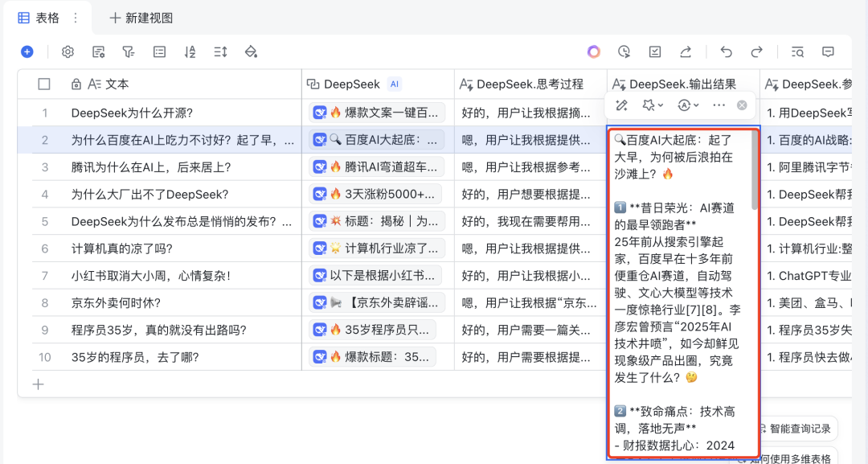Click the blue add record plus button
This screenshot has height=464, width=868.
pos(27,52)
